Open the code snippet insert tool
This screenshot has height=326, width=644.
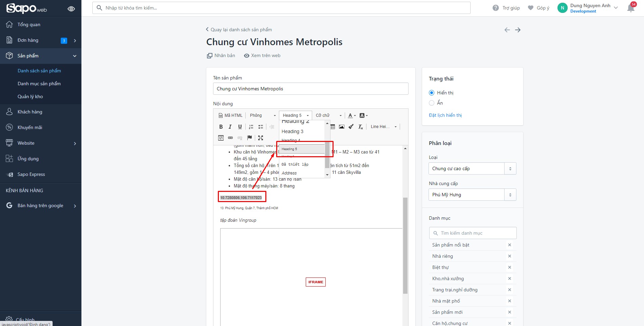[x=221, y=138]
